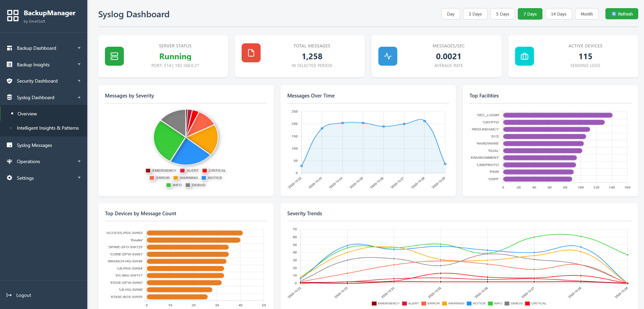Click the blue Messages/Sec pulse icon

[x=387, y=56]
